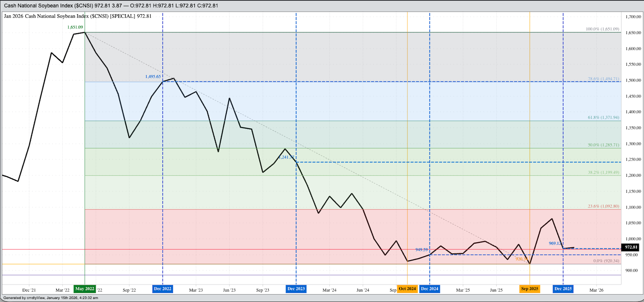Select the 1,150.00 y-axis price label

[633, 191]
